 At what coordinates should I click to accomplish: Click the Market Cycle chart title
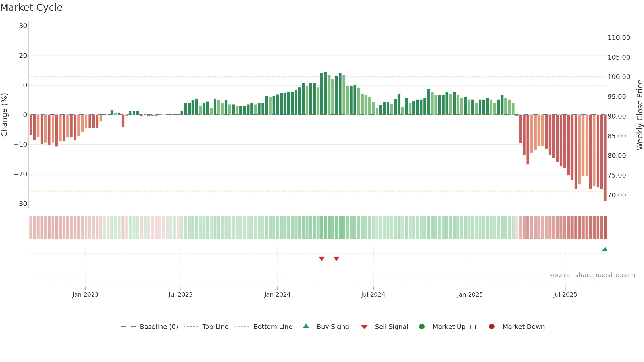31,8
